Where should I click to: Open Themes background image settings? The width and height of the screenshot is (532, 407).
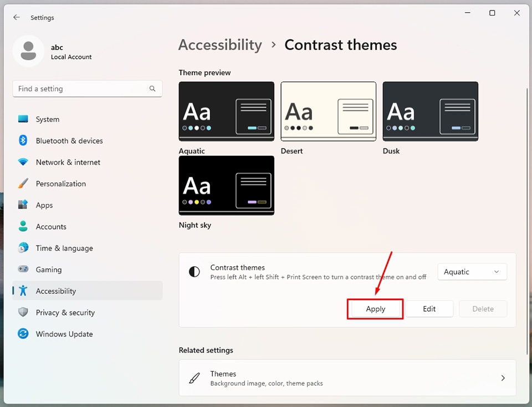[x=347, y=378]
